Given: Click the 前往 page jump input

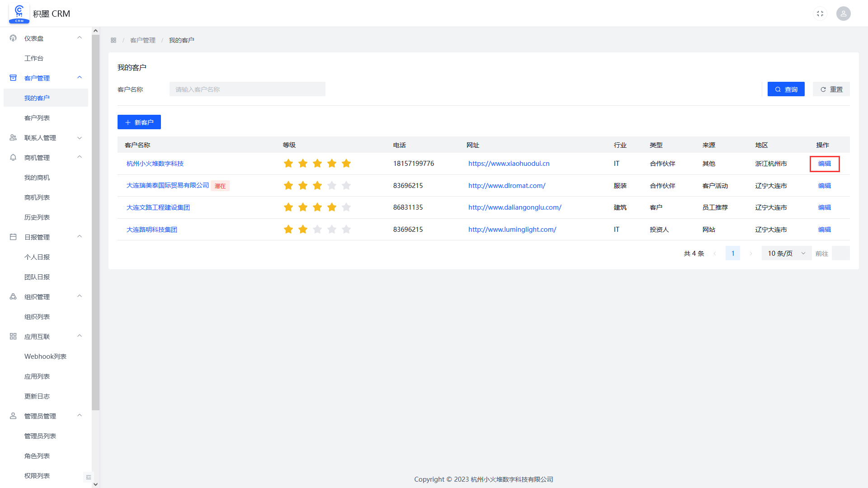Looking at the screenshot, I should click(840, 253).
